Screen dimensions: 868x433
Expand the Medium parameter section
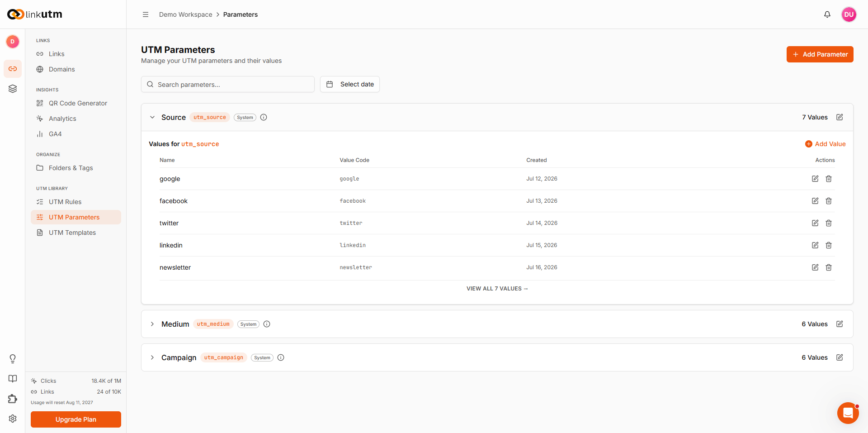(152, 324)
